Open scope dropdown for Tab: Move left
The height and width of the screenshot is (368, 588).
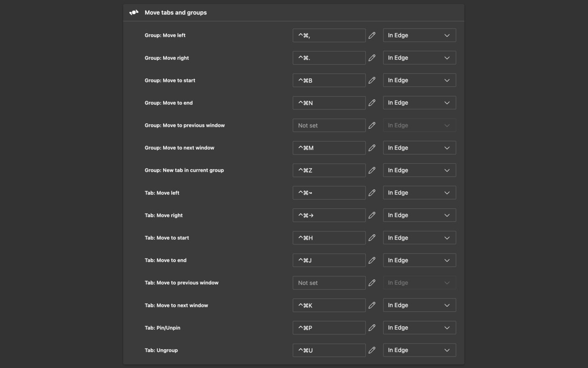(x=419, y=193)
